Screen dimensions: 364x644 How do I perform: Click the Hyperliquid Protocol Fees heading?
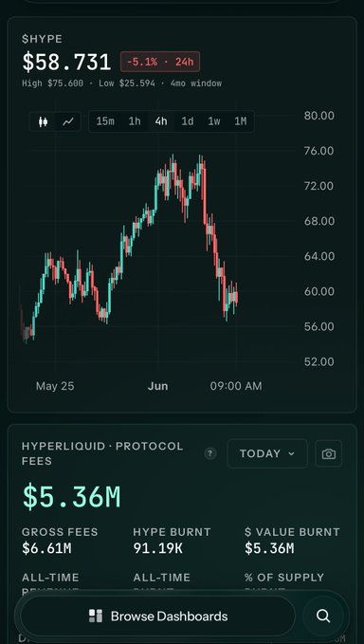tap(102, 453)
